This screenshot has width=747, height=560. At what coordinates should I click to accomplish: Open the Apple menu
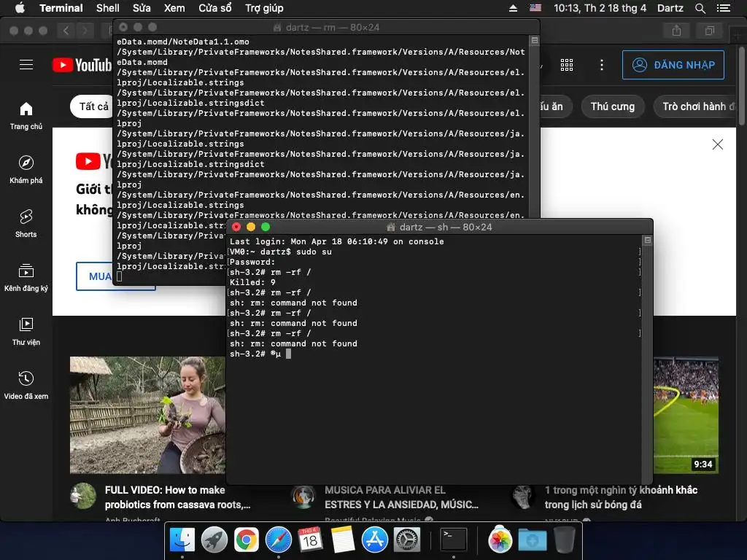pos(20,8)
